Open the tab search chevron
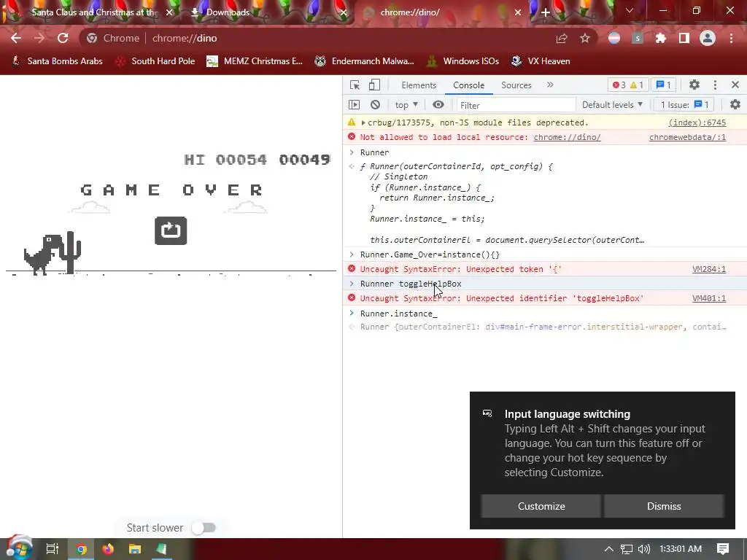The height and width of the screenshot is (560, 747). click(x=630, y=10)
